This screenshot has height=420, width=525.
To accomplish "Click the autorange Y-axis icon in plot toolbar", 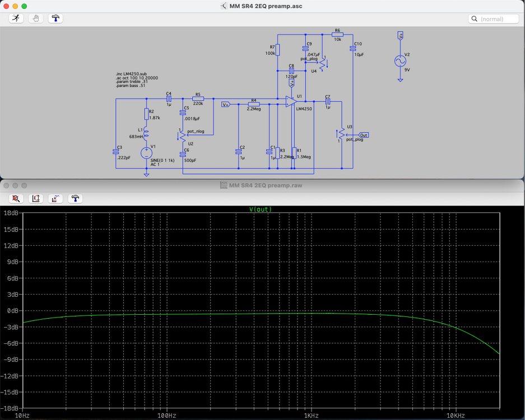I will [x=35, y=198].
